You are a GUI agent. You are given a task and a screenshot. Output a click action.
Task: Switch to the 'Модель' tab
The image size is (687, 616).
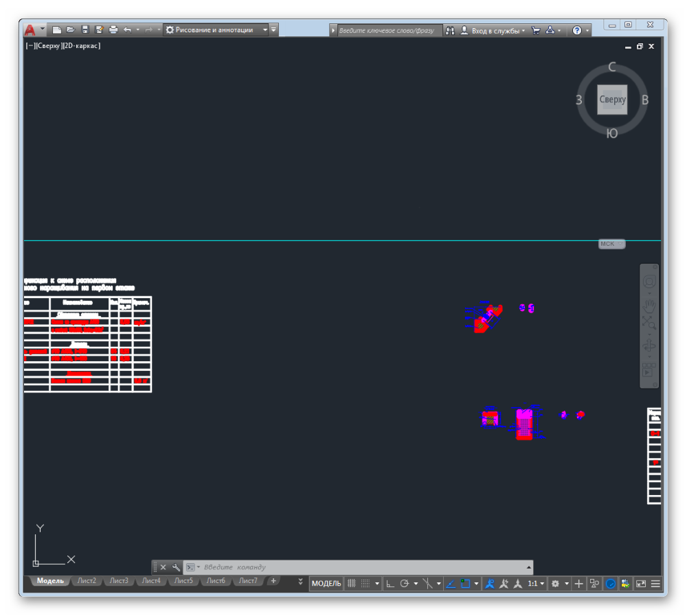pyautogui.click(x=50, y=580)
